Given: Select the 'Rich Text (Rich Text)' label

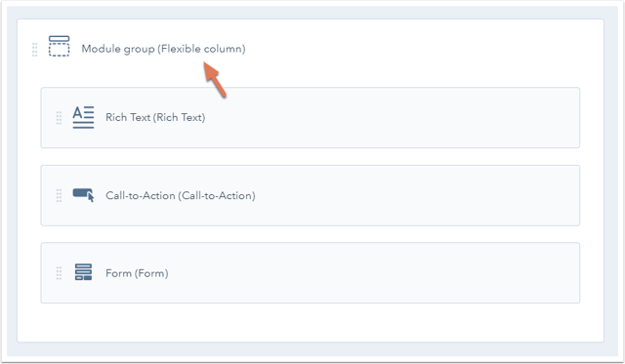Looking at the screenshot, I should [155, 117].
